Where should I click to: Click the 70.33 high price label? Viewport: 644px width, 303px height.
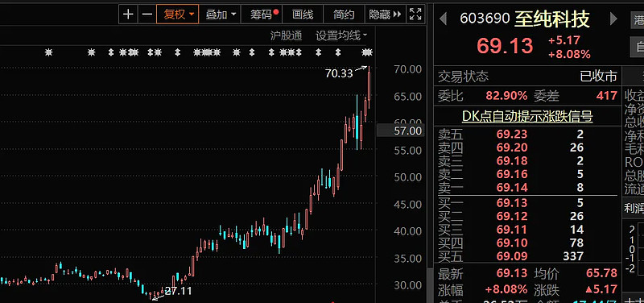339,73
